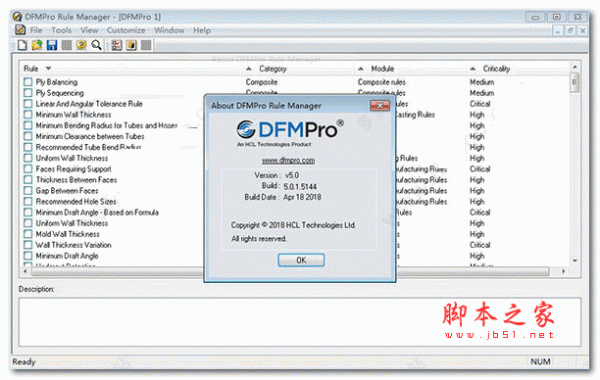Open the Window menu
Viewport: 600px width, 380px height.
[x=169, y=30]
